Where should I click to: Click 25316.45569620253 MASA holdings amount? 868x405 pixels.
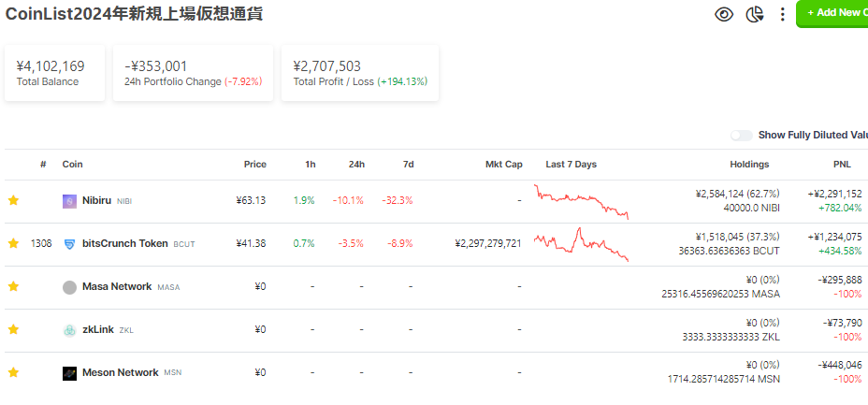pyautogui.click(x=721, y=294)
